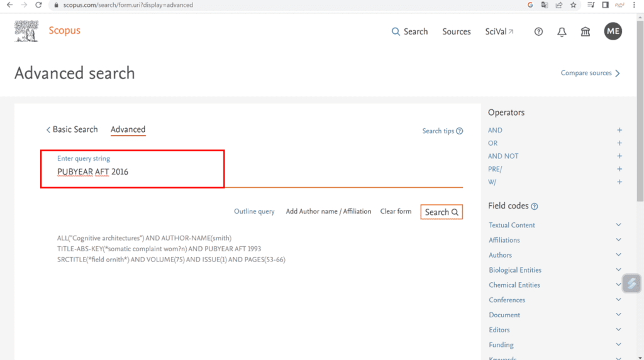Image resolution: width=644 pixels, height=360 pixels.
Task: Expand the Affiliations field codes section
Action: pyautogui.click(x=618, y=240)
